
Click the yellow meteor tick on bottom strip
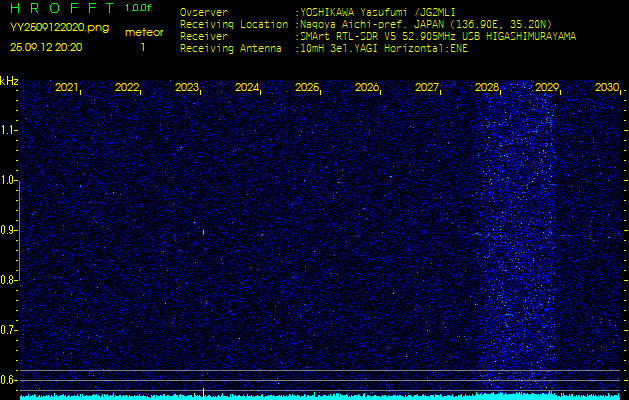[x=203, y=394]
